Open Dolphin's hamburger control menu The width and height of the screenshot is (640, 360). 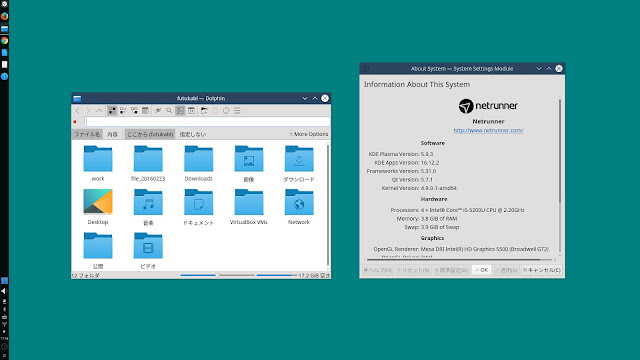[237, 111]
